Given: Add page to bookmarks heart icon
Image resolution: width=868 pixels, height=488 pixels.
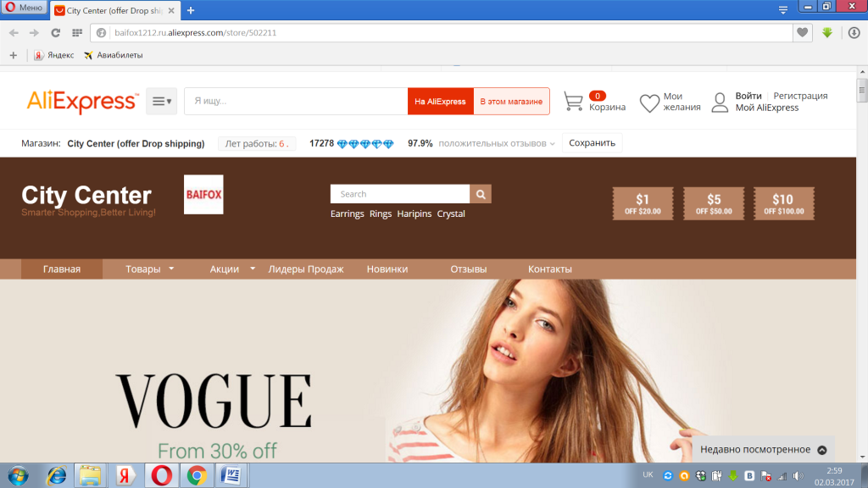Looking at the screenshot, I should (x=802, y=33).
